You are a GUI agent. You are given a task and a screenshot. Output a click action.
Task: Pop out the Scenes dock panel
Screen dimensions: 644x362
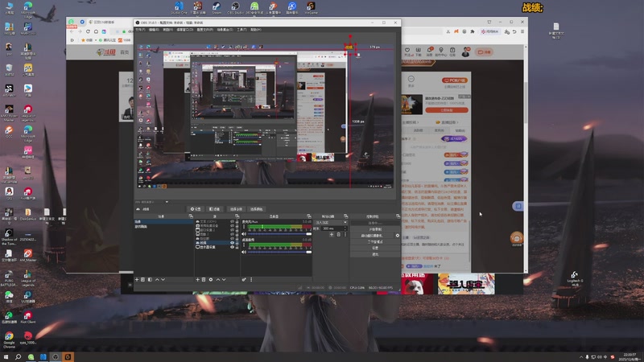tap(191, 216)
